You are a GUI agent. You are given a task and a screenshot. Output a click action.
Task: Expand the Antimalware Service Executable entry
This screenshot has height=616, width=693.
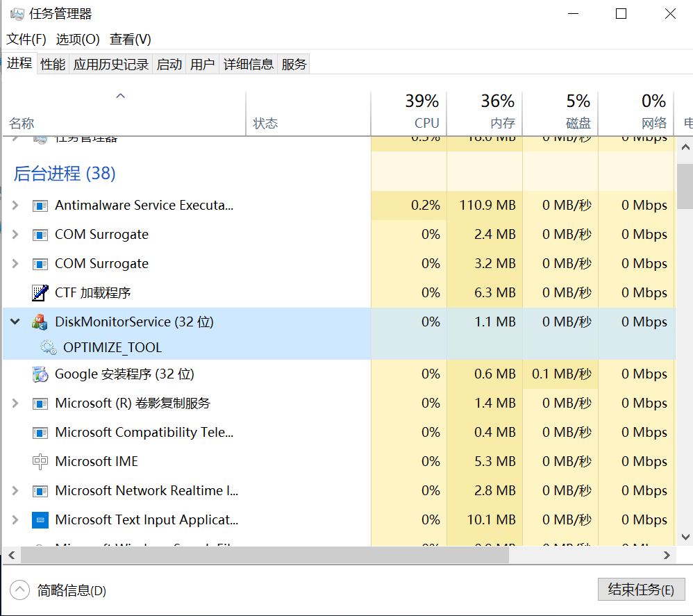15,206
